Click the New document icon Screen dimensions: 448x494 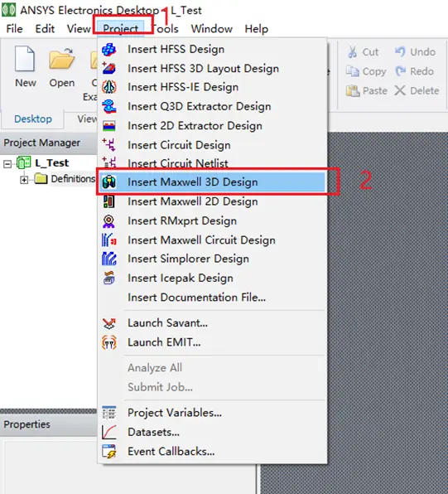[25, 58]
